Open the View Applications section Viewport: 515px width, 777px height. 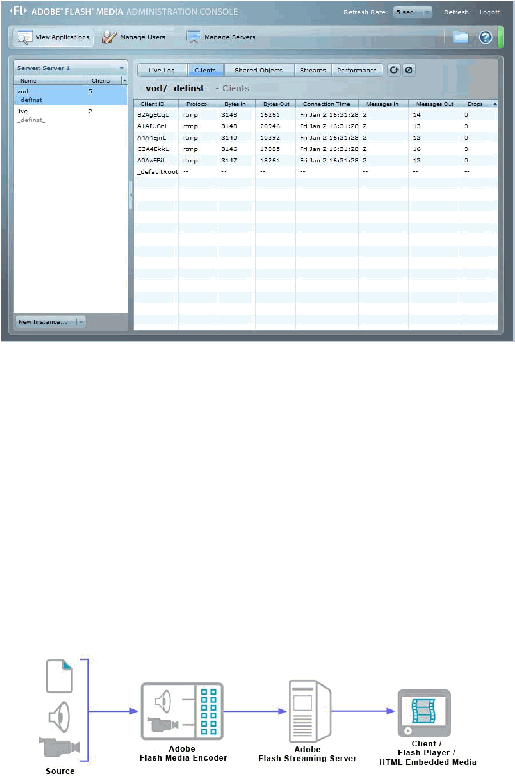tap(52, 37)
